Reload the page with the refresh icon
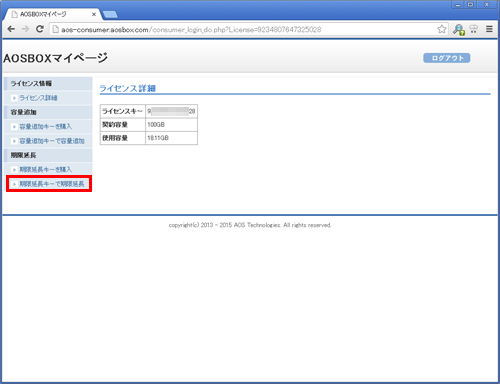This screenshot has height=384, width=500. pyautogui.click(x=40, y=29)
